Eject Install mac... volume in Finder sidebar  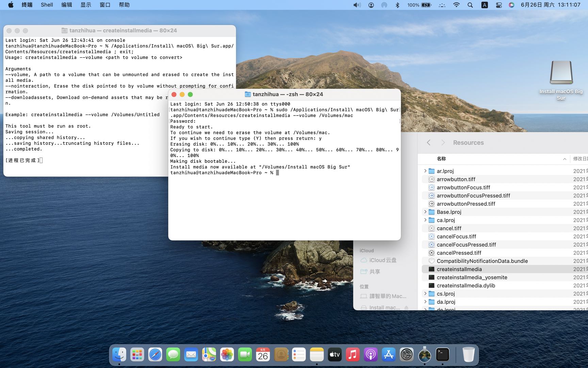[x=406, y=307]
